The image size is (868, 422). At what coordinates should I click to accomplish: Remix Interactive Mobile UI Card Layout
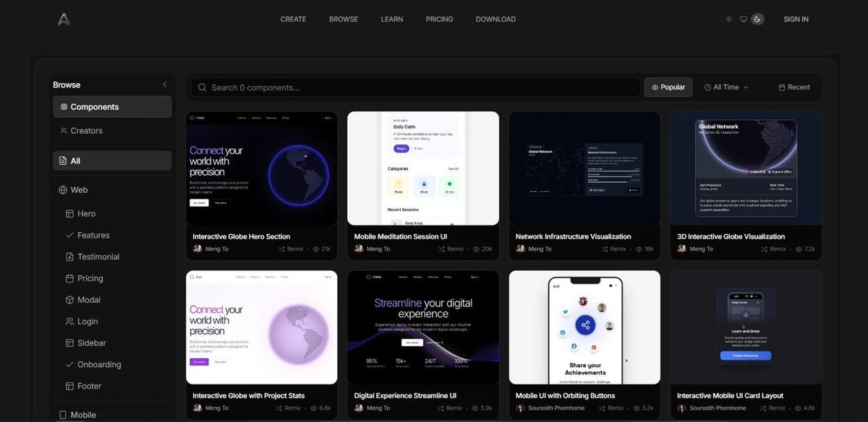coord(773,408)
